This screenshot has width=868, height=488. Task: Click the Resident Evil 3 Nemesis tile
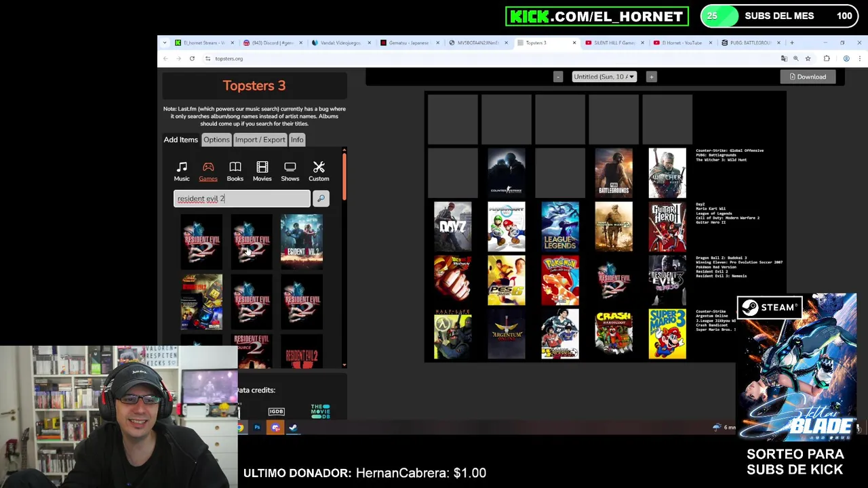(x=667, y=280)
